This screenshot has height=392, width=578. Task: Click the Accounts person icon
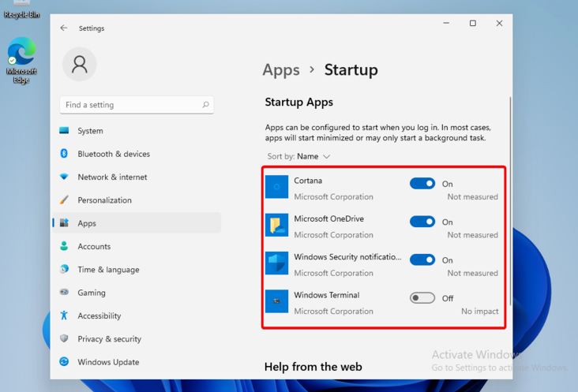coord(64,246)
